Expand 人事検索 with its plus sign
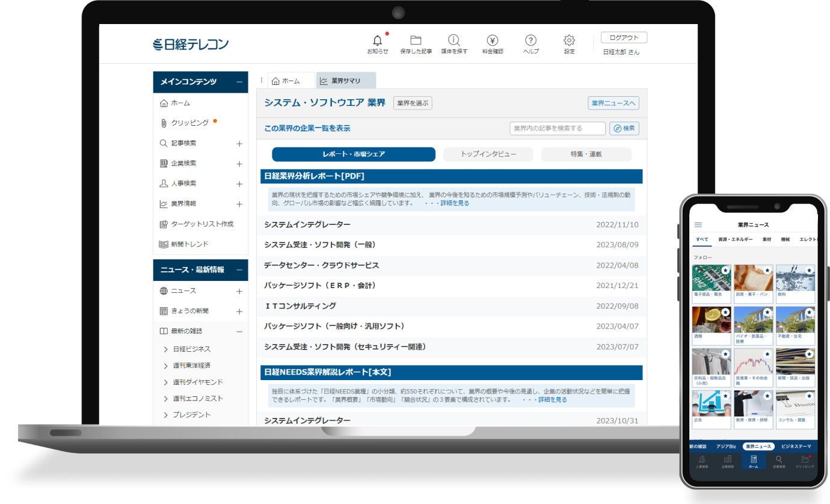The image size is (830, 504). click(239, 184)
